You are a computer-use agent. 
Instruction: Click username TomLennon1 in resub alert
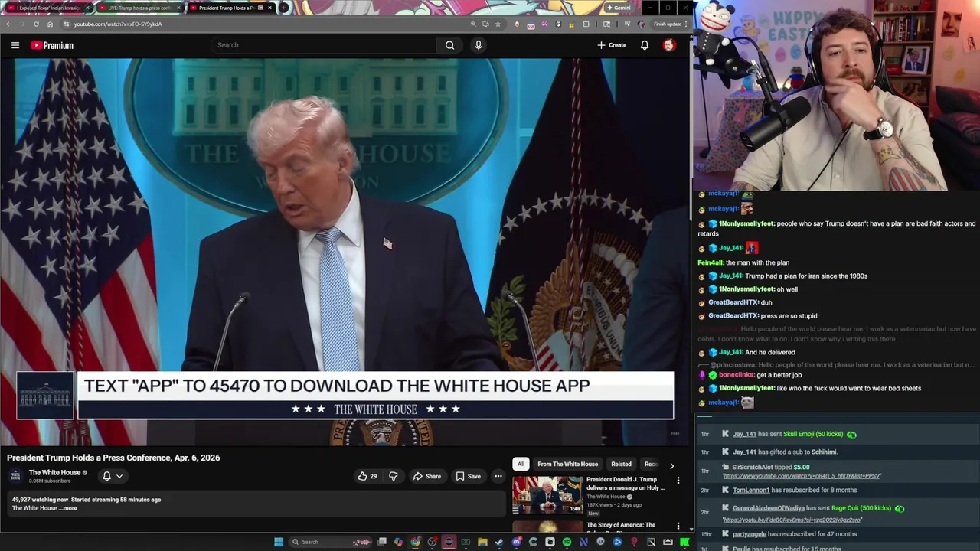(751, 490)
